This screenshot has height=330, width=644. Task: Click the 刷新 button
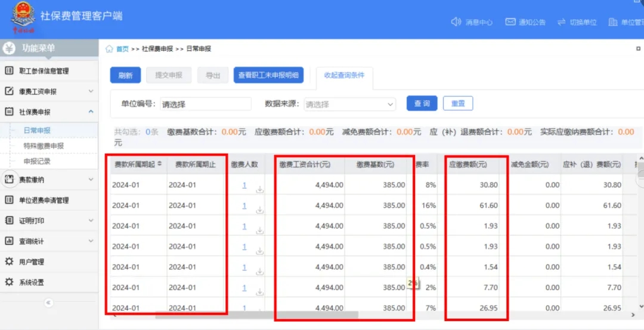[x=125, y=76]
